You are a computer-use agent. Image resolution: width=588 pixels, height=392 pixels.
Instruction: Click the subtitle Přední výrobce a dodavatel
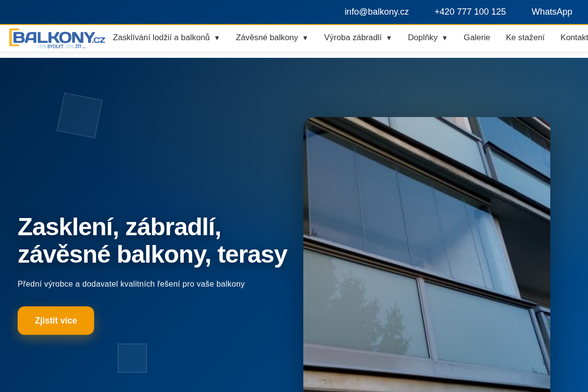click(x=131, y=284)
